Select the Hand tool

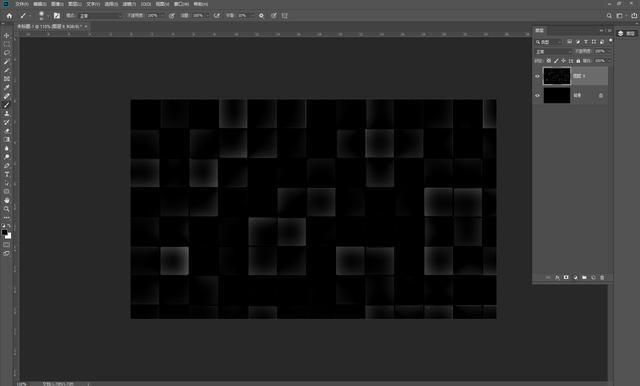7,200
